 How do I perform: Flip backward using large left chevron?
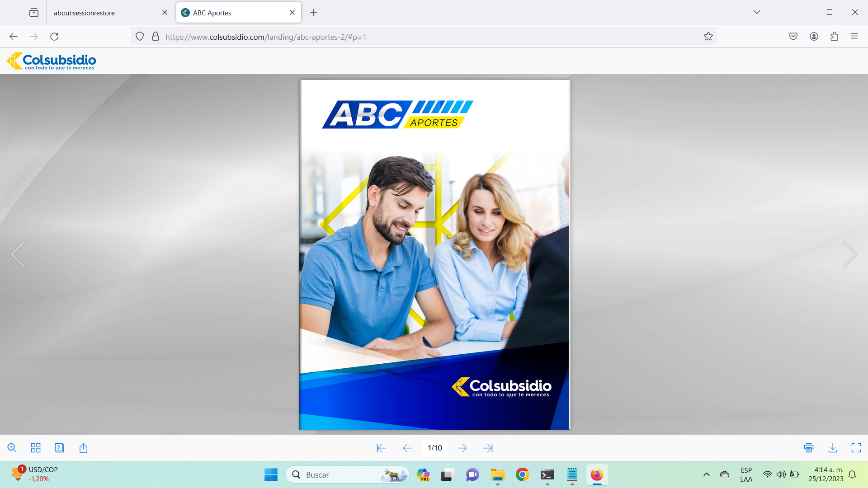point(18,254)
